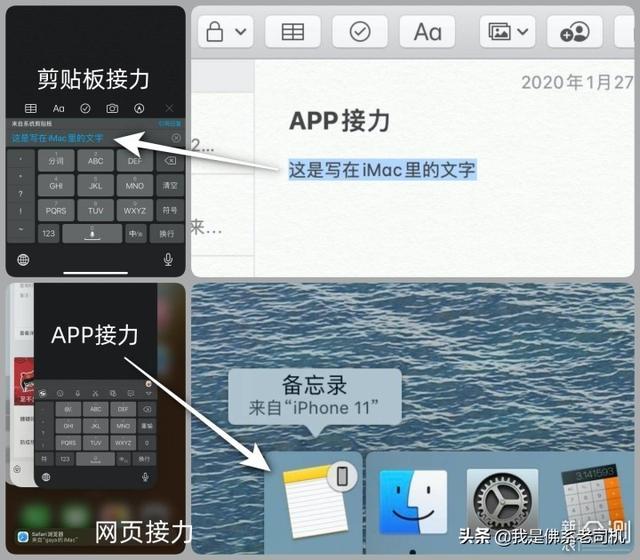Tap dictation microphone on 剪贴板接力 phone
Screen dimensions: 640x560
(x=168, y=260)
